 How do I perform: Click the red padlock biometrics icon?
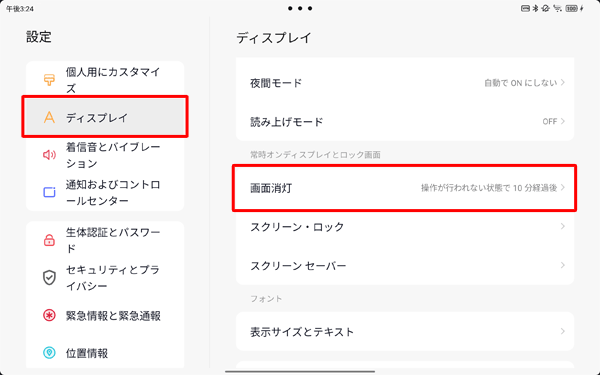tap(49, 240)
